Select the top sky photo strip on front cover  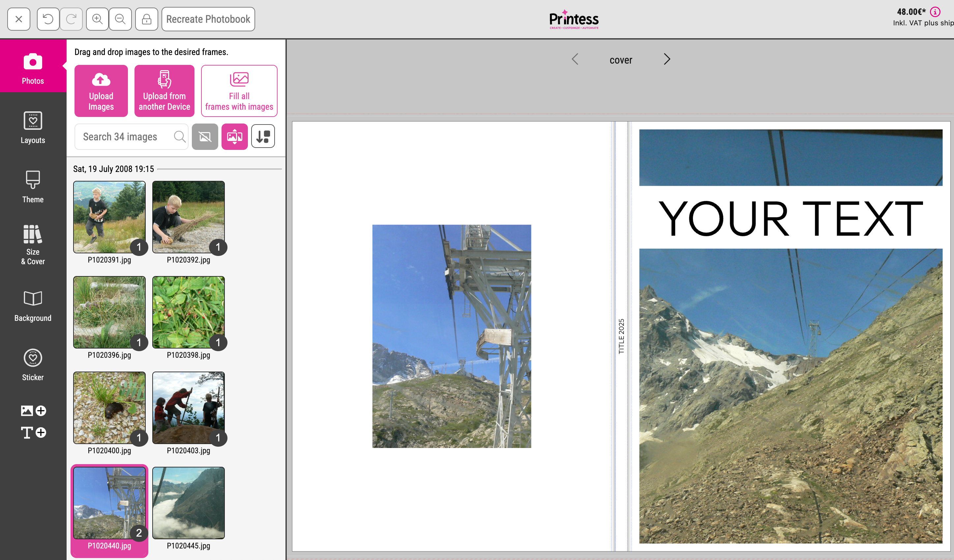tap(791, 157)
